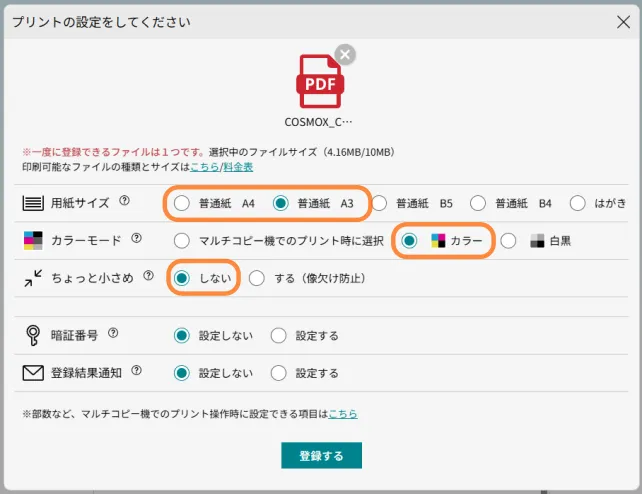Viewport: 642px width, 494px height.
Task: Select 普通紙 A4 paper size
Action: pos(181,203)
